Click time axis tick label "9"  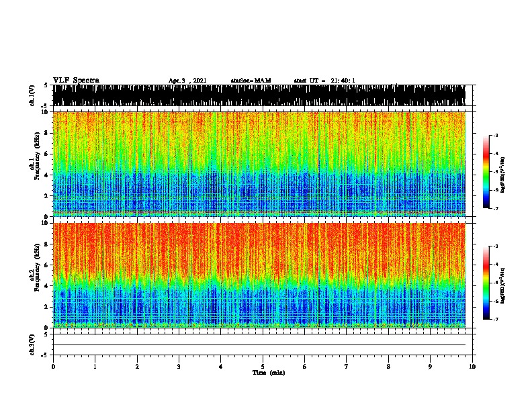point(430,367)
